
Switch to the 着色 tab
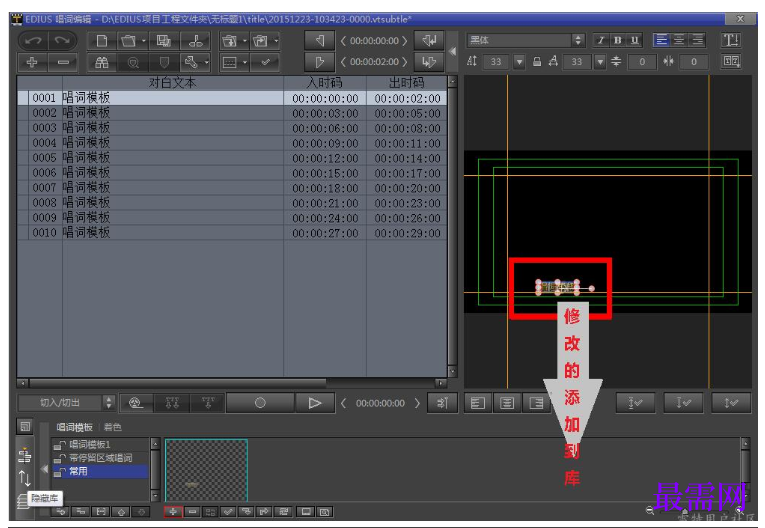[x=113, y=427]
